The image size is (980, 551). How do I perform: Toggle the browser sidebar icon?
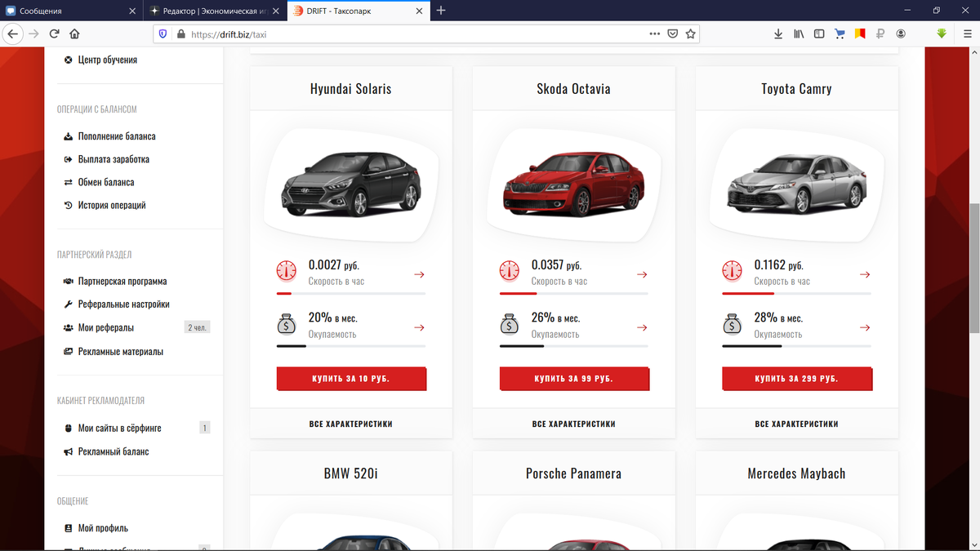click(x=819, y=34)
